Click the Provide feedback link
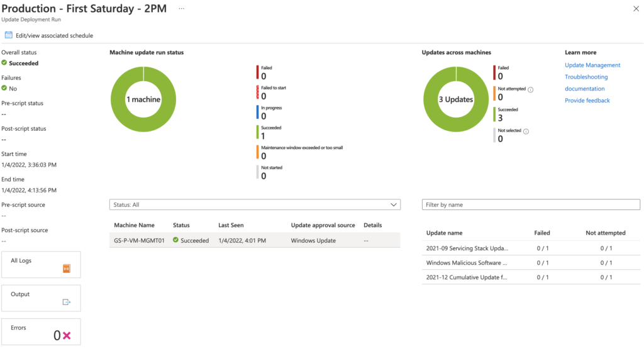This screenshot has height=356, width=644. point(587,100)
